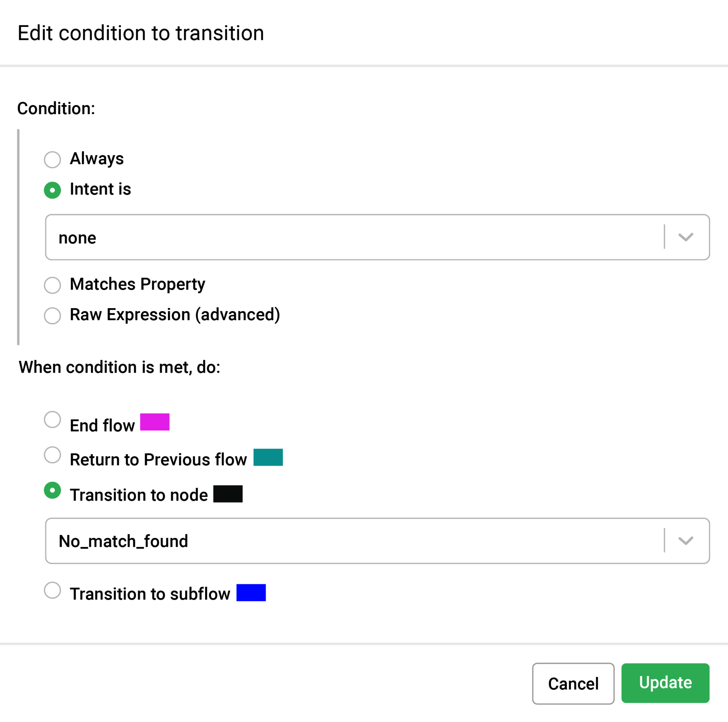Open the No_match_found node dropdown arrow

click(x=685, y=540)
